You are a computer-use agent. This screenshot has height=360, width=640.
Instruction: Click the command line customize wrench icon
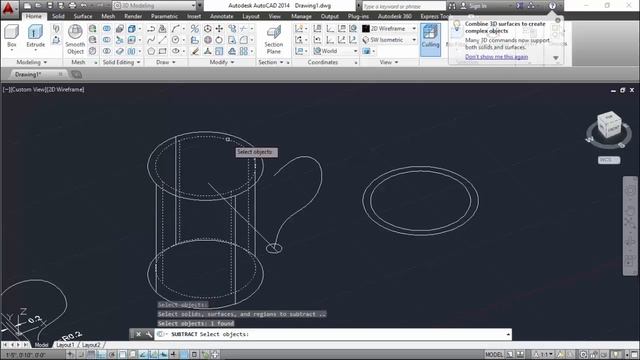click(149, 334)
